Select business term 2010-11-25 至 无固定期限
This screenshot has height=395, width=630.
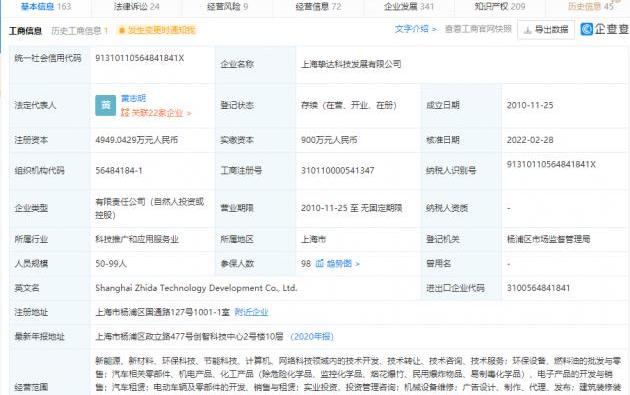click(x=352, y=208)
